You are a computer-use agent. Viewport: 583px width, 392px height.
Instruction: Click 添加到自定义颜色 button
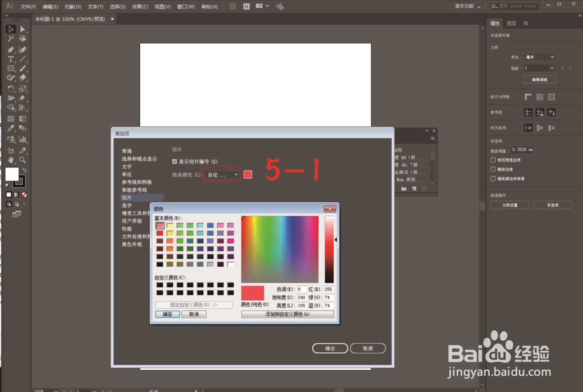click(x=287, y=314)
